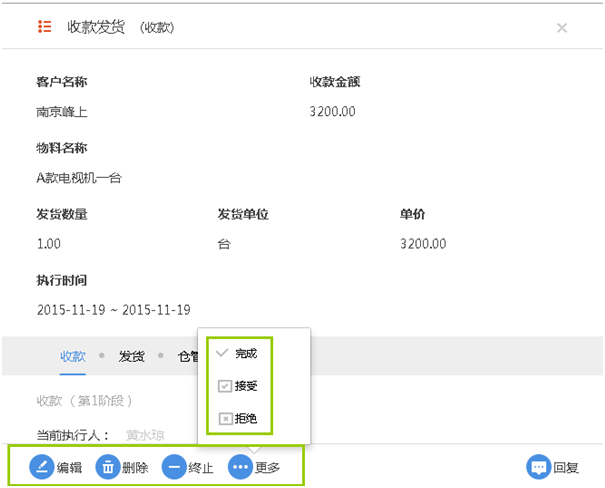Click the 当前执行人 label
Viewport: 605px width, 488px height.
[73, 435]
